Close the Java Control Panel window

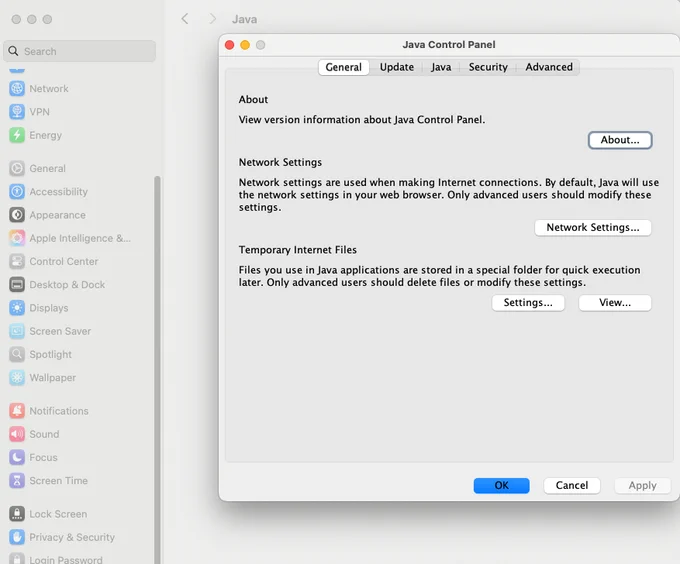pos(229,45)
